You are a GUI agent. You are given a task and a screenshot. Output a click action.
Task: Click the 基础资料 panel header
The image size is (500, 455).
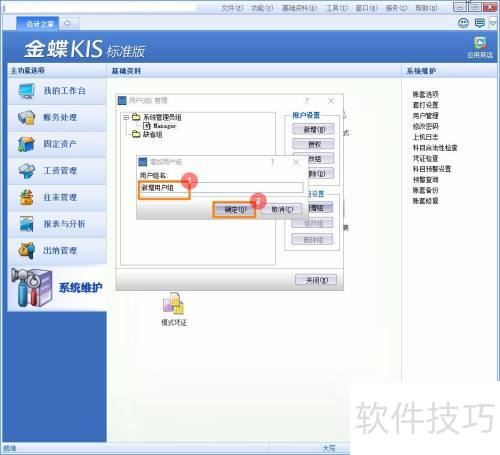126,71
